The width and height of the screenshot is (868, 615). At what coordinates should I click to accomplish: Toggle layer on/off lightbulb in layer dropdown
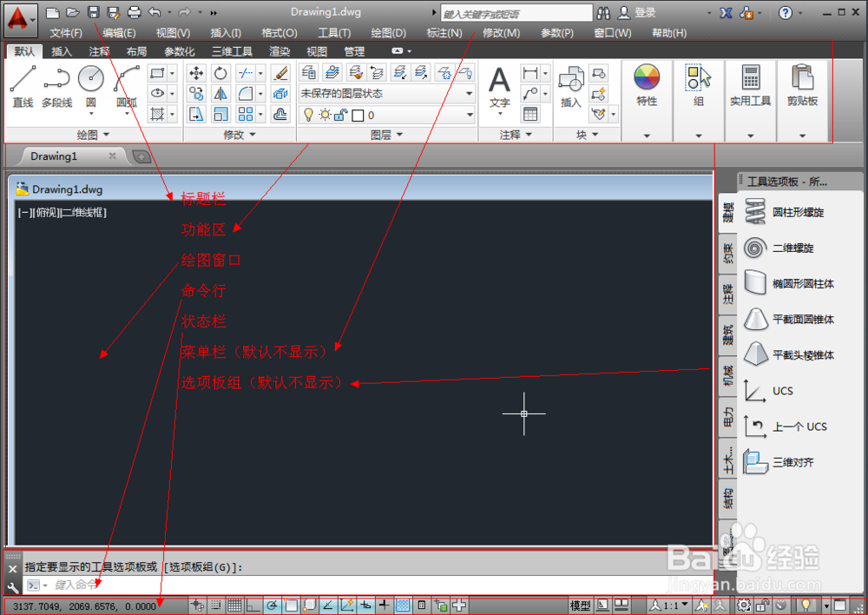(308, 115)
